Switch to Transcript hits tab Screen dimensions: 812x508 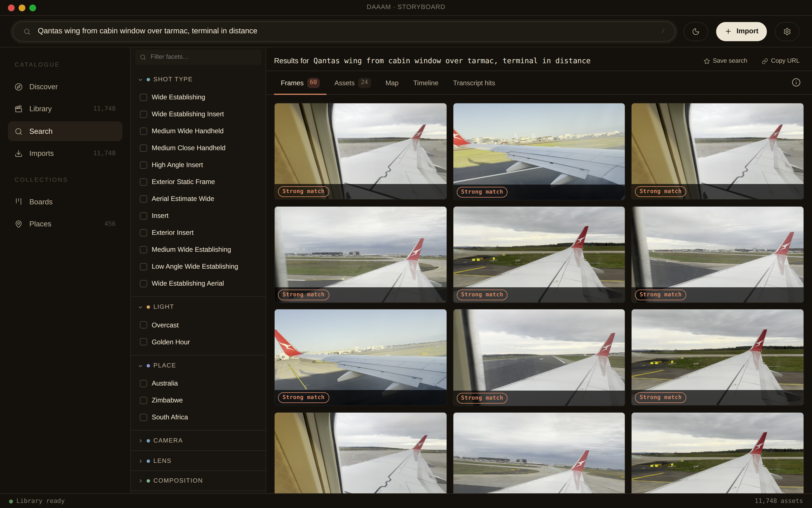(474, 83)
